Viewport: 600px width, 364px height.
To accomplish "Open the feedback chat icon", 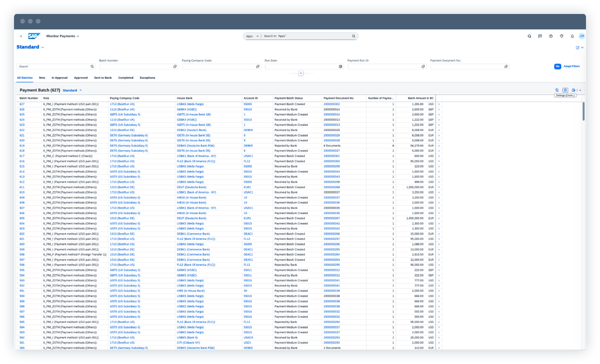I will click(541, 36).
